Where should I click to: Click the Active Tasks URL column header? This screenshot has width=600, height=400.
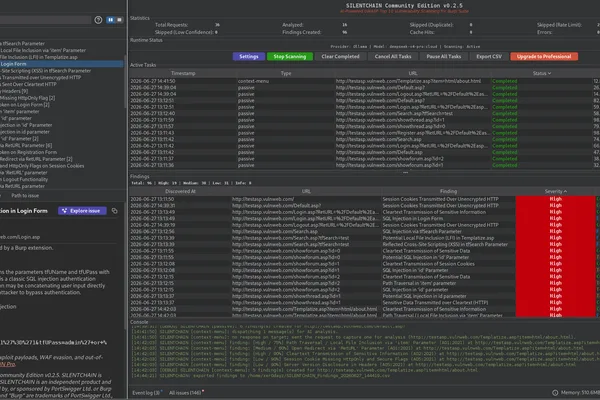pyautogui.click(x=413, y=73)
